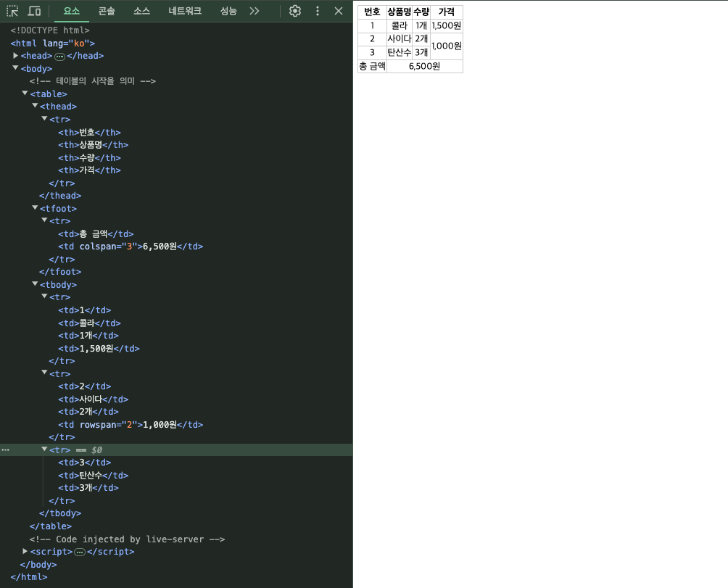Collapse the tr containing 사이다
Viewport: 728px width, 588px height.
point(44,373)
